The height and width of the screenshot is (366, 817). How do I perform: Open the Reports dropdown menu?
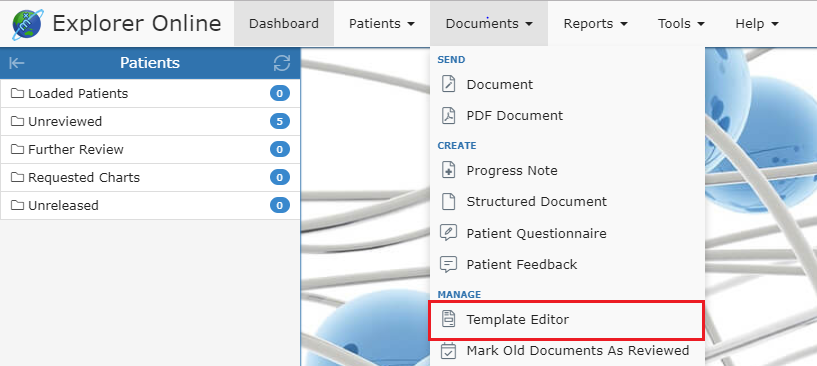point(596,23)
